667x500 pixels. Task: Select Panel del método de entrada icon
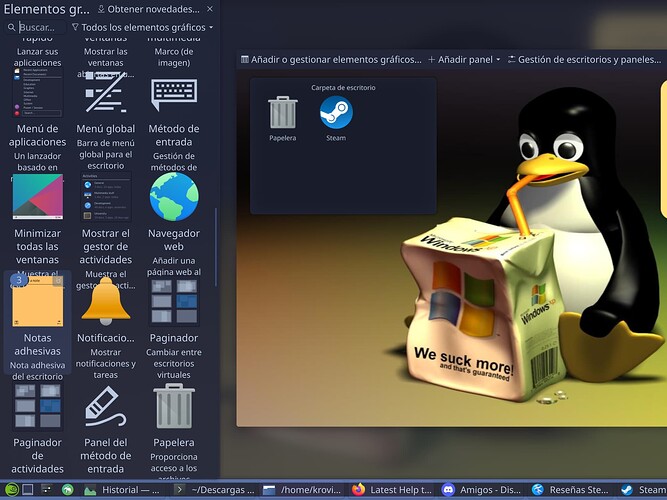[x=105, y=406]
